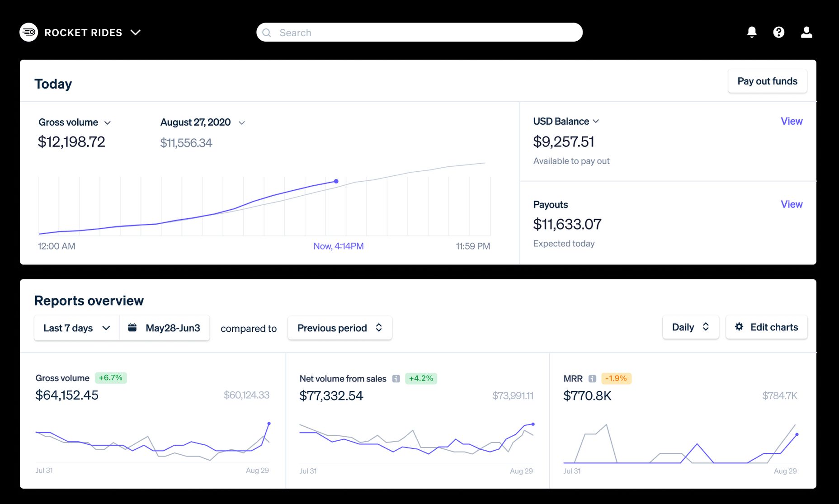Click the $60,124.33 previous period value
This screenshot has height=504, width=839.
[x=246, y=395]
